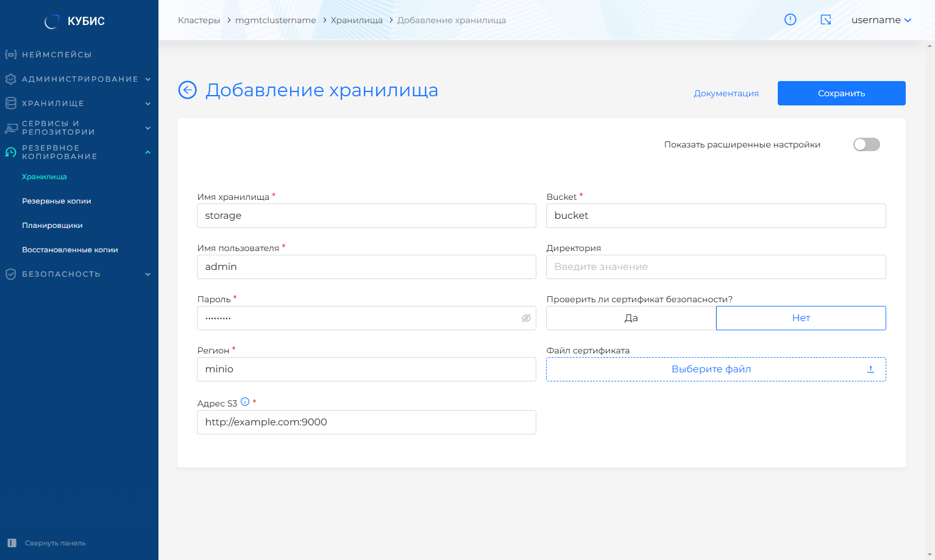Open the Документация link
Viewport: 935px width, 560px height.
[726, 93]
